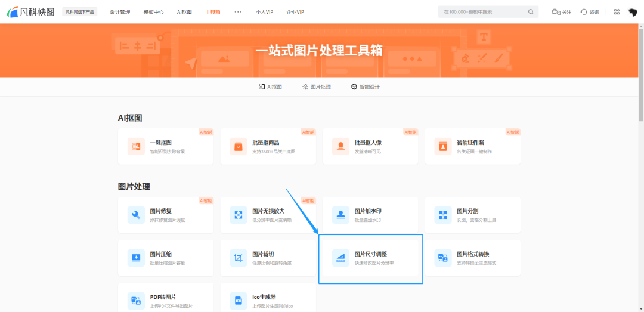Select the 图片修复 wrench icon
Screen dimensions: 644x312
[x=136, y=215]
